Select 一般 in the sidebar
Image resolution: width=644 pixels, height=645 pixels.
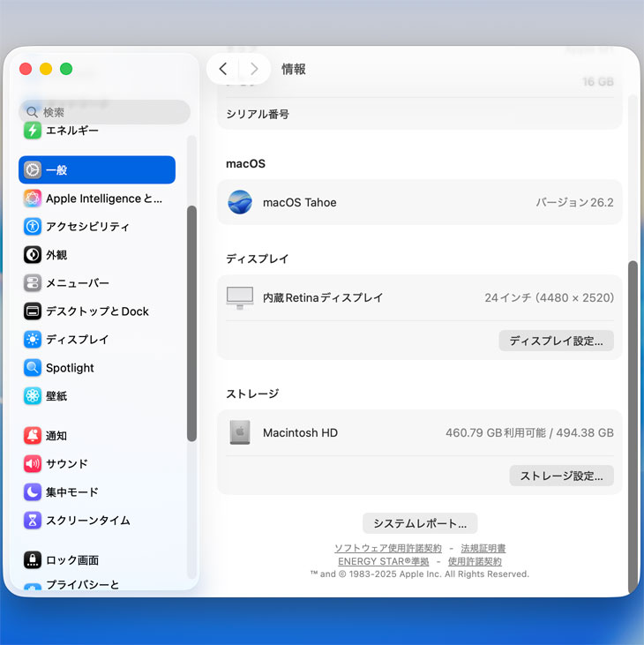point(97,170)
